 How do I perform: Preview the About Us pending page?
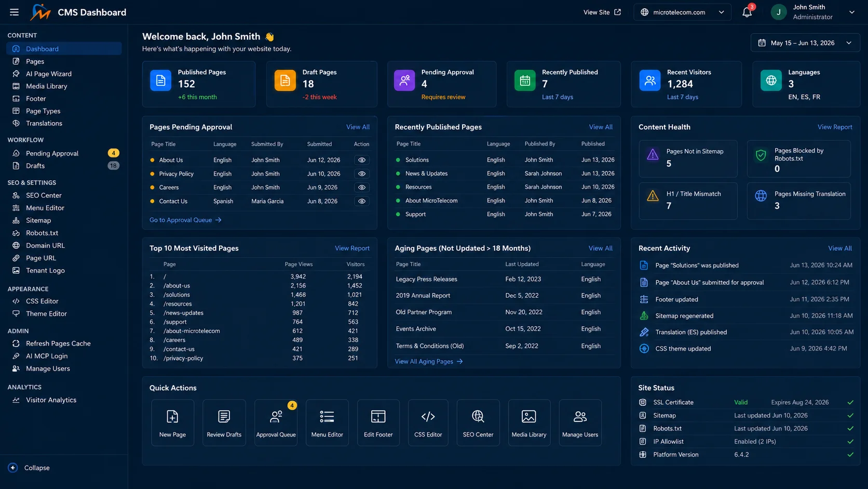pyautogui.click(x=362, y=160)
